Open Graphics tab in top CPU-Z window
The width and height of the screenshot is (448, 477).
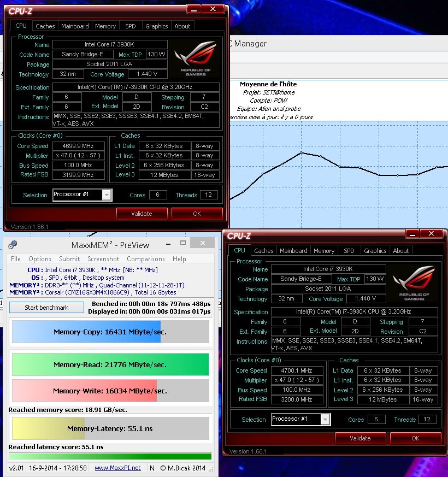click(156, 26)
